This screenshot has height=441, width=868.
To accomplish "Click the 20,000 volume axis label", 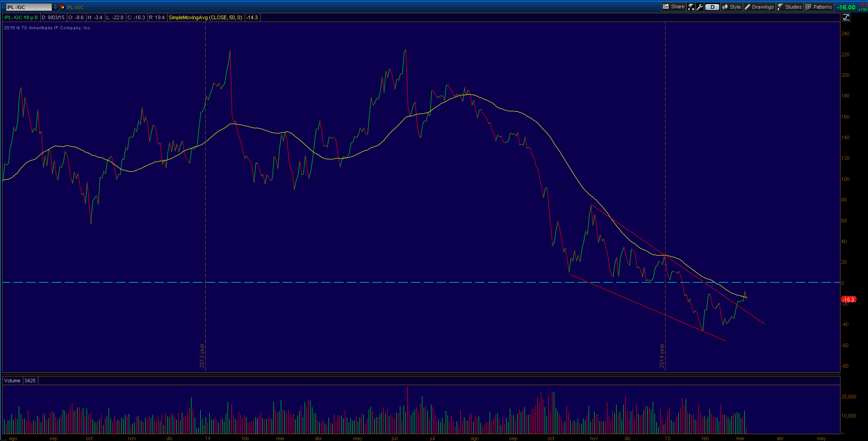I will pyautogui.click(x=849, y=397).
